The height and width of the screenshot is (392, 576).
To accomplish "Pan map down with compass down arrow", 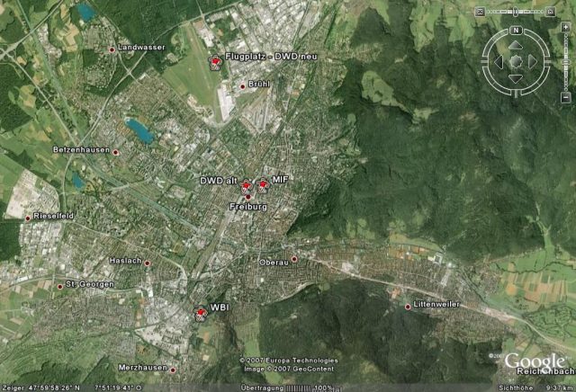I will pos(516,79).
